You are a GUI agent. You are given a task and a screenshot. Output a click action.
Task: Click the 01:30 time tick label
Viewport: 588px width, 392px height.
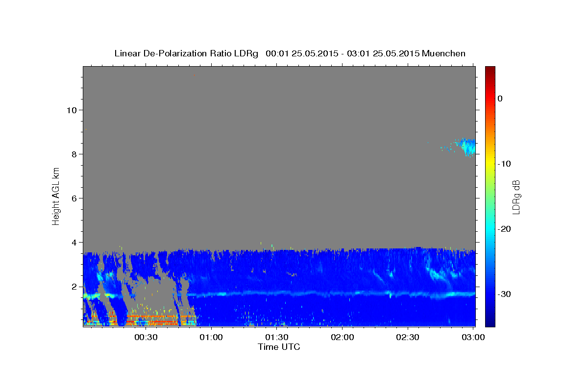276,337
